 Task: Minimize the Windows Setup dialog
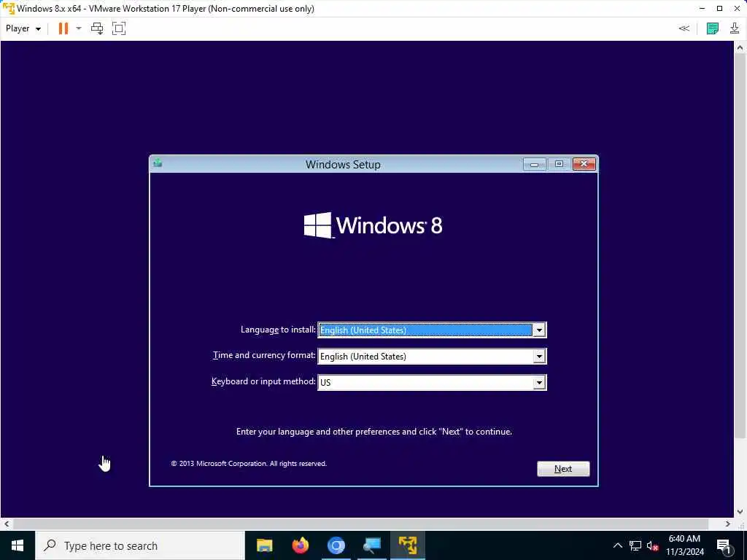point(534,164)
